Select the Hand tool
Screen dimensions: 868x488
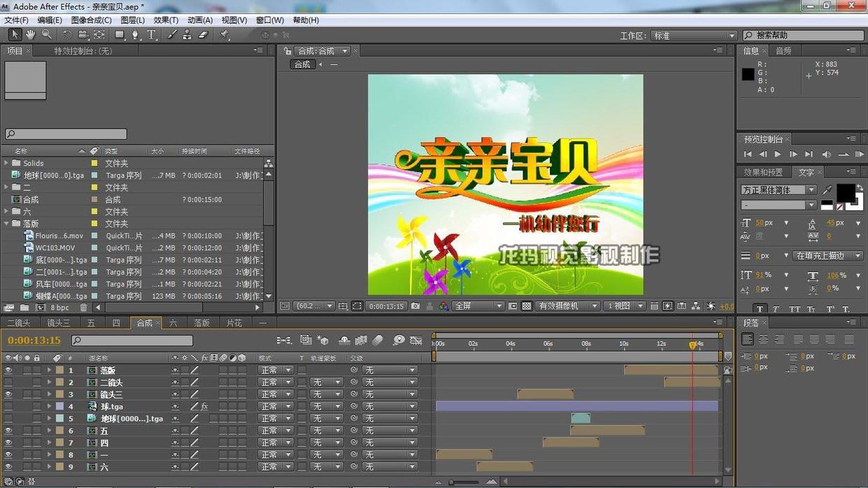[x=31, y=35]
